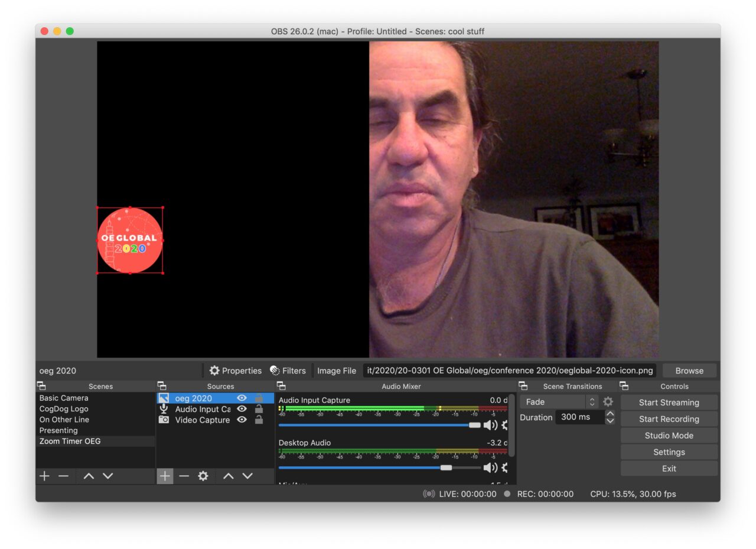Move source down in Sources list

247,476
